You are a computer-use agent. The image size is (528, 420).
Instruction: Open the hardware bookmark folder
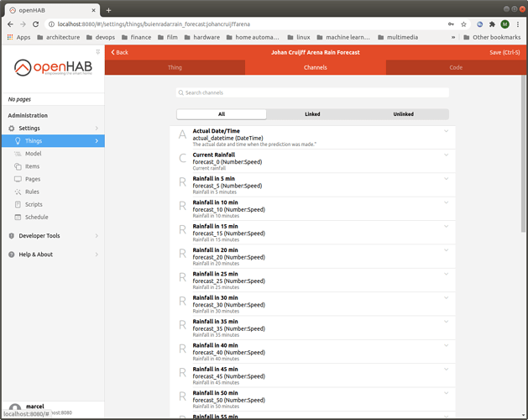pos(202,37)
